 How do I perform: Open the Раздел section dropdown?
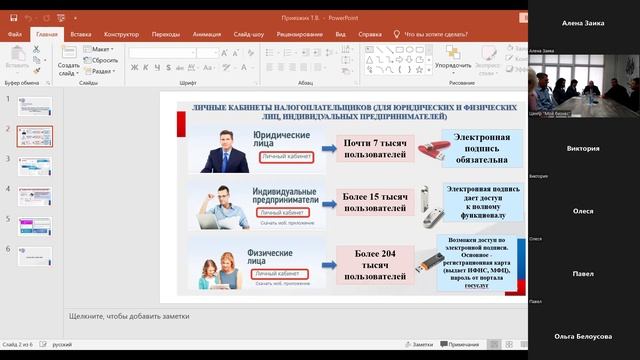[x=100, y=71]
